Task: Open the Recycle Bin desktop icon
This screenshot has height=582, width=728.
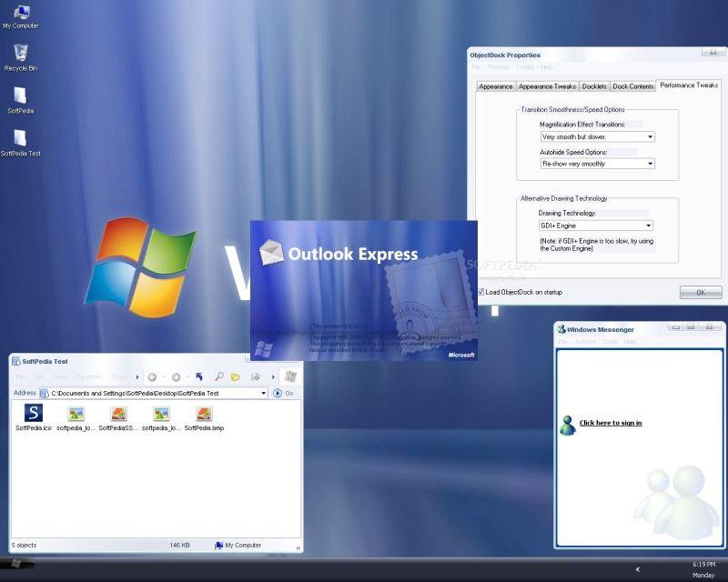Action: [20, 58]
